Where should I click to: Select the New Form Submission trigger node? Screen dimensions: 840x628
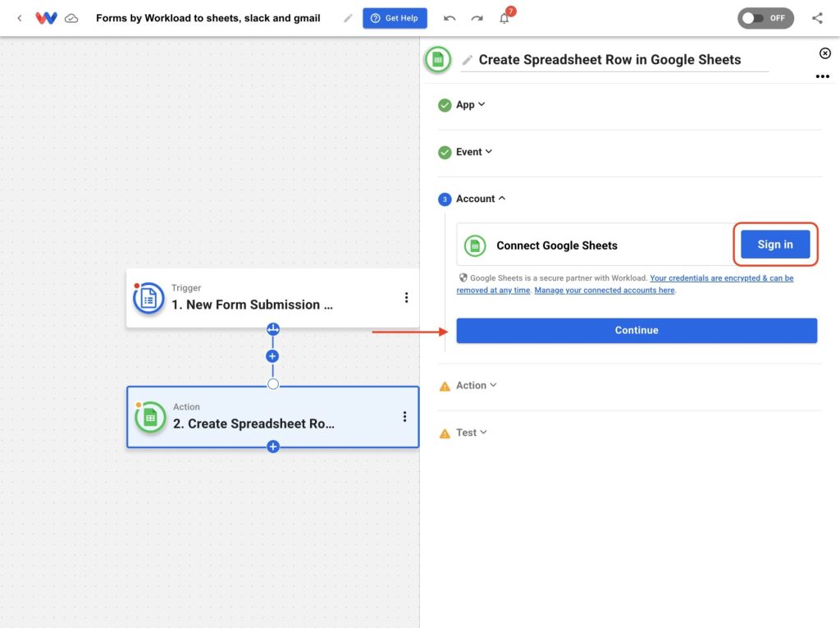[272, 298]
